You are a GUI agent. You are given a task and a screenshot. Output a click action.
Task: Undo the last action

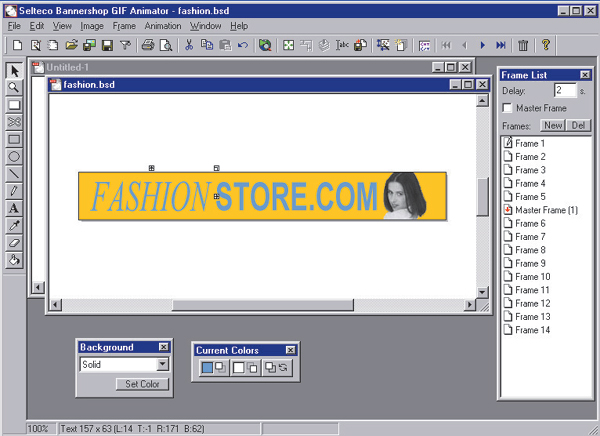click(243, 45)
